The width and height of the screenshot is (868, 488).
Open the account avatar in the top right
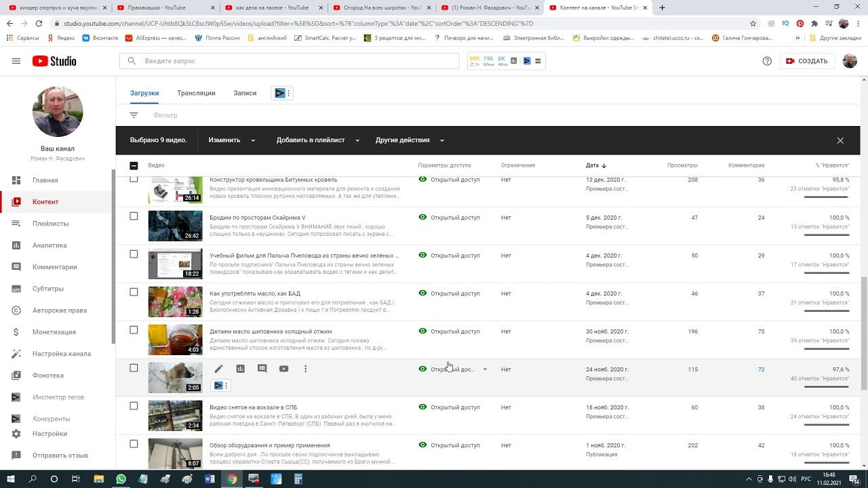pos(850,61)
